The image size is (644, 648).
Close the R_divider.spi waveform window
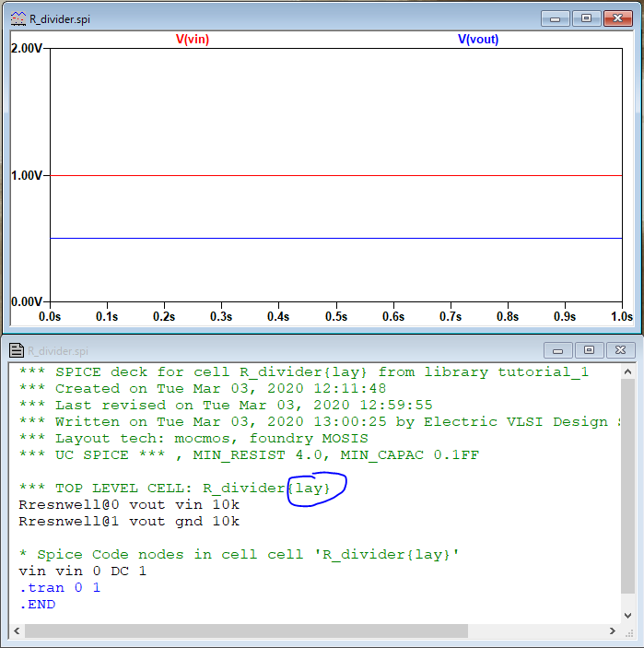coord(617,18)
